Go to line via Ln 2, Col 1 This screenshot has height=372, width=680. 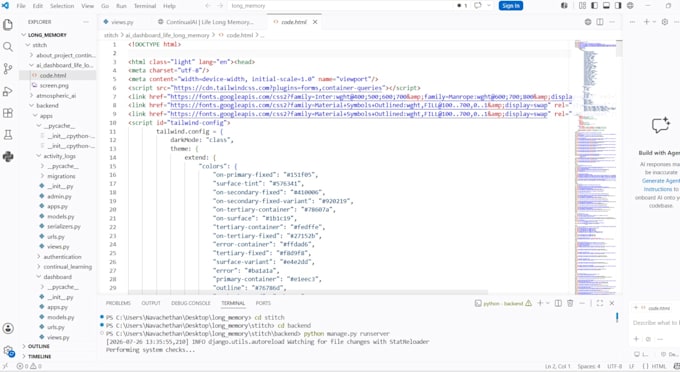[x=558, y=366]
